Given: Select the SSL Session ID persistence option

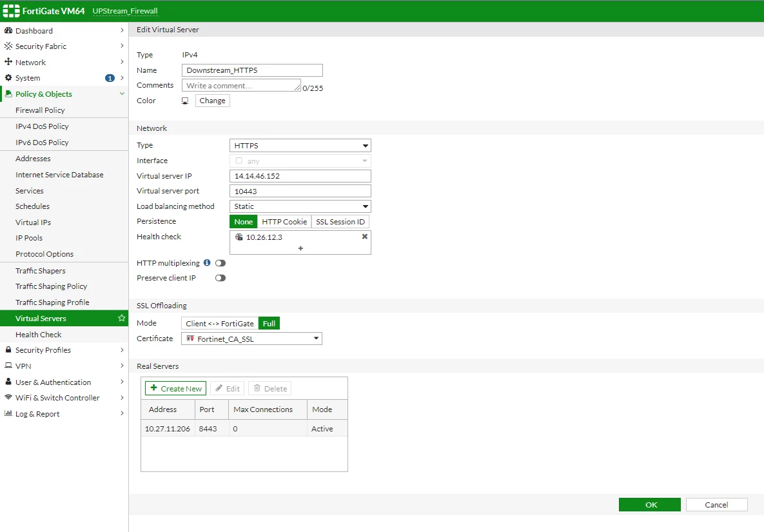Looking at the screenshot, I should point(340,222).
